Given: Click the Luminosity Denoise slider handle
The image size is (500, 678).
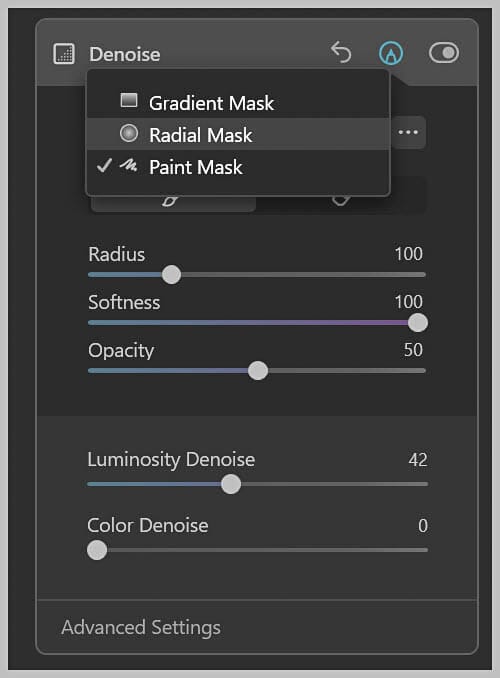Looking at the screenshot, I should pos(231,484).
